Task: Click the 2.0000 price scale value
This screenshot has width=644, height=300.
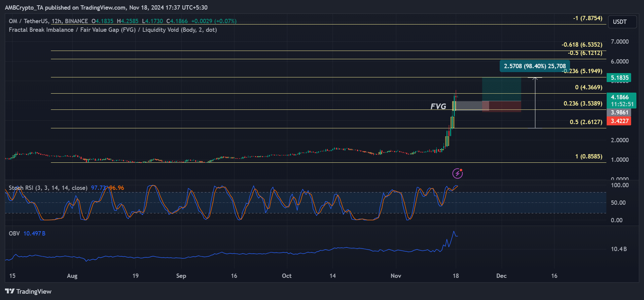Action: pos(620,140)
